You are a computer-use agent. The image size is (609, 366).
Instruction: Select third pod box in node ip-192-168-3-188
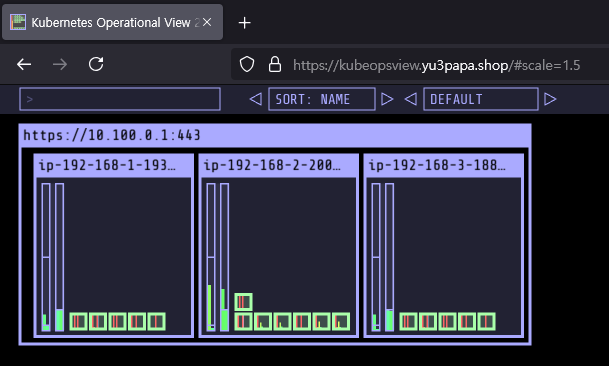tap(447, 322)
